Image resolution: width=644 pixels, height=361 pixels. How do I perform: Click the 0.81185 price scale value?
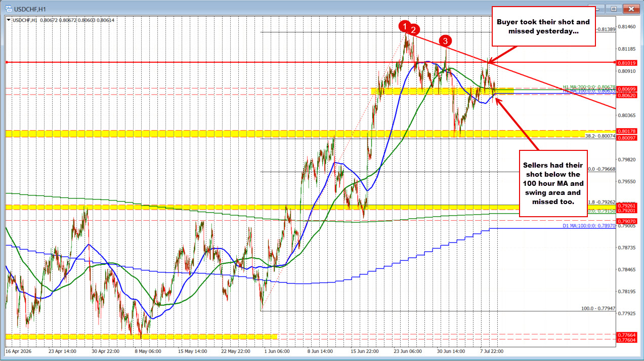pyautogui.click(x=626, y=49)
